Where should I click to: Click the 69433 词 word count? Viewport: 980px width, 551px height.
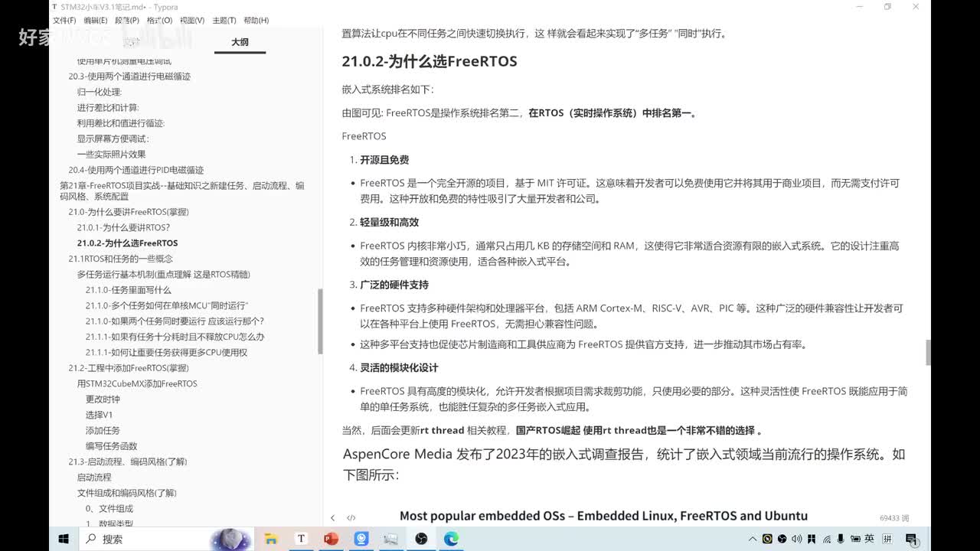pos(894,518)
